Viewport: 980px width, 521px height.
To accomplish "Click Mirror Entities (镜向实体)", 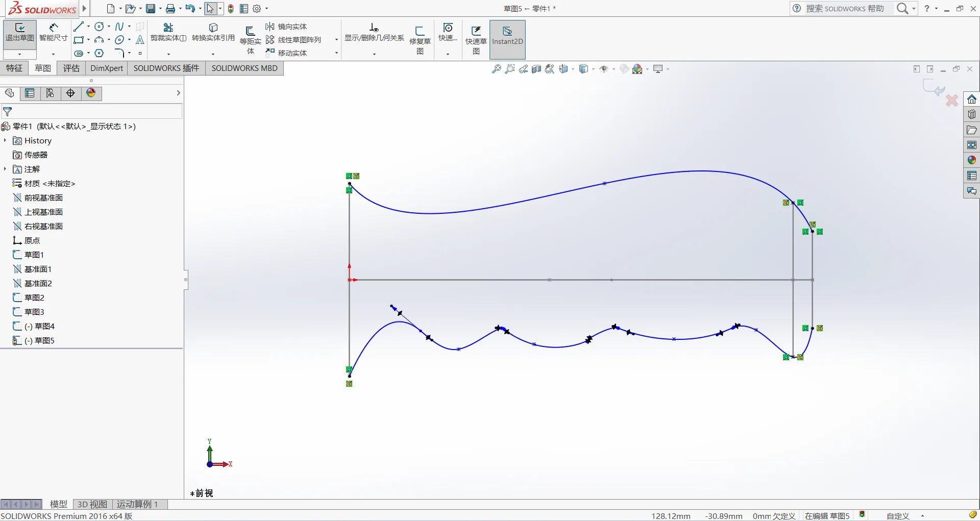I will point(286,27).
